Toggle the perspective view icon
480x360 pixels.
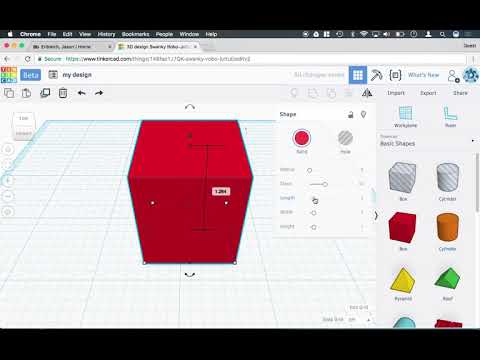coord(8,212)
